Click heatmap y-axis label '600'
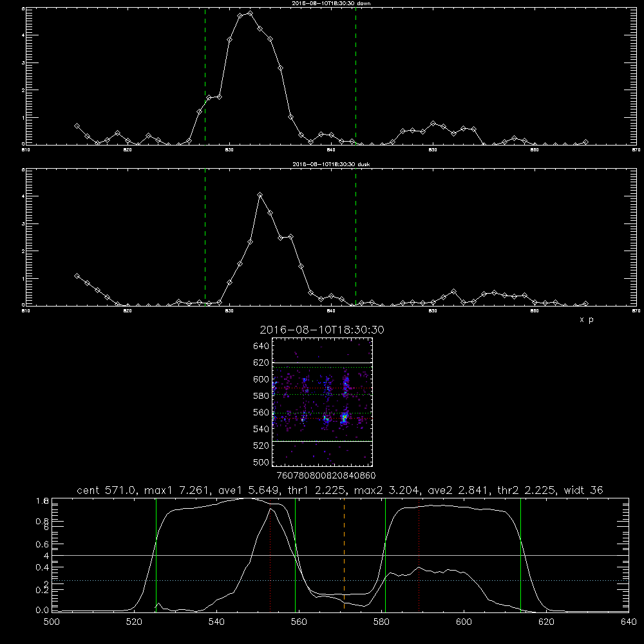Image resolution: width=644 pixels, height=644 pixels. coord(261,379)
